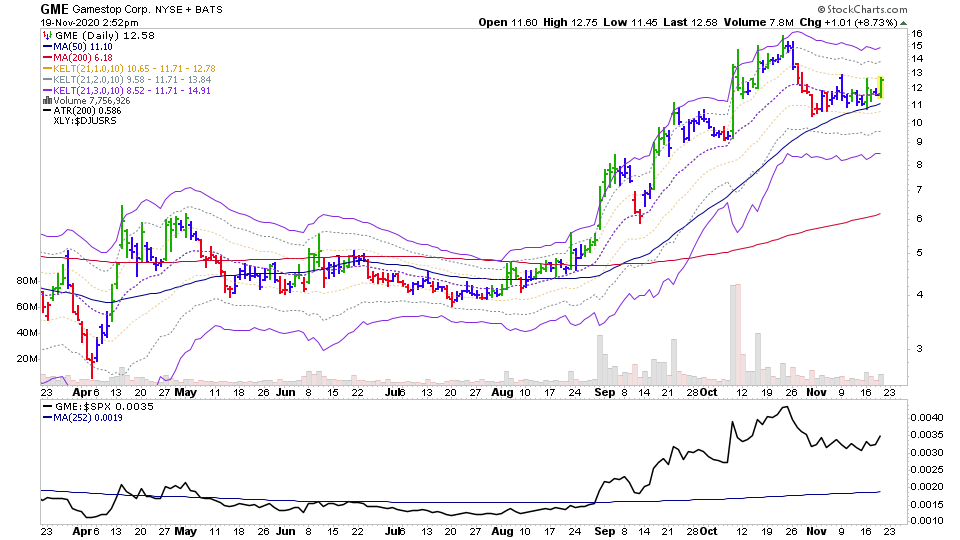Click the 'NYSE + BATS' exchange label
960x540 pixels.
coord(189,10)
